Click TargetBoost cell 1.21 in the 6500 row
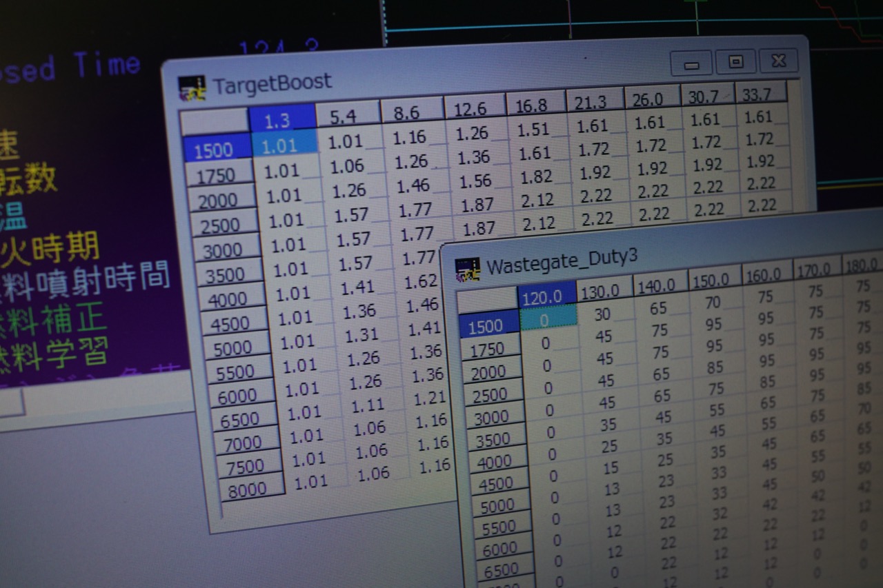This screenshot has width=883, height=588. [430, 397]
